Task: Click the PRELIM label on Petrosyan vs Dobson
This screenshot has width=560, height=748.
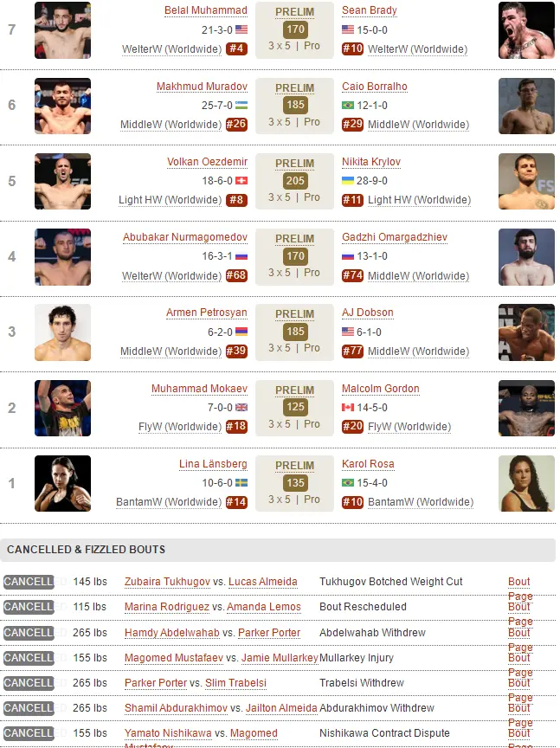Action: (x=295, y=314)
